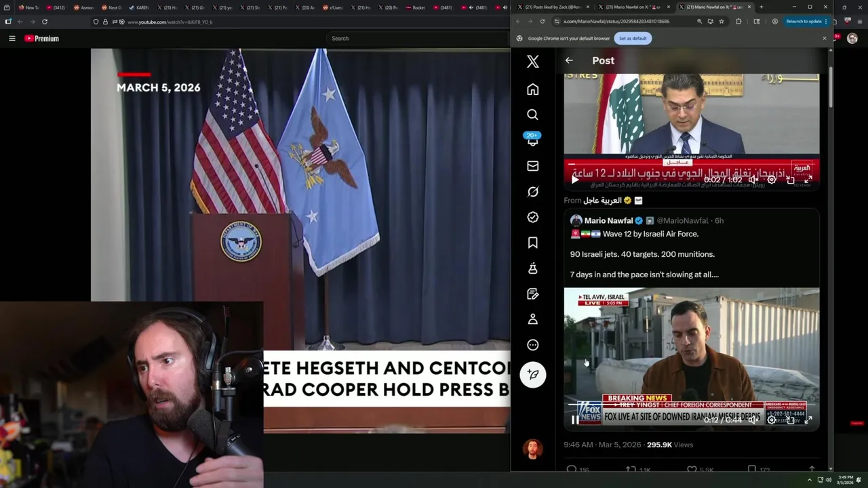This screenshot has height=488, width=868.
Task: Click the @MarioNawfal handle
Action: [x=683, y=220]
